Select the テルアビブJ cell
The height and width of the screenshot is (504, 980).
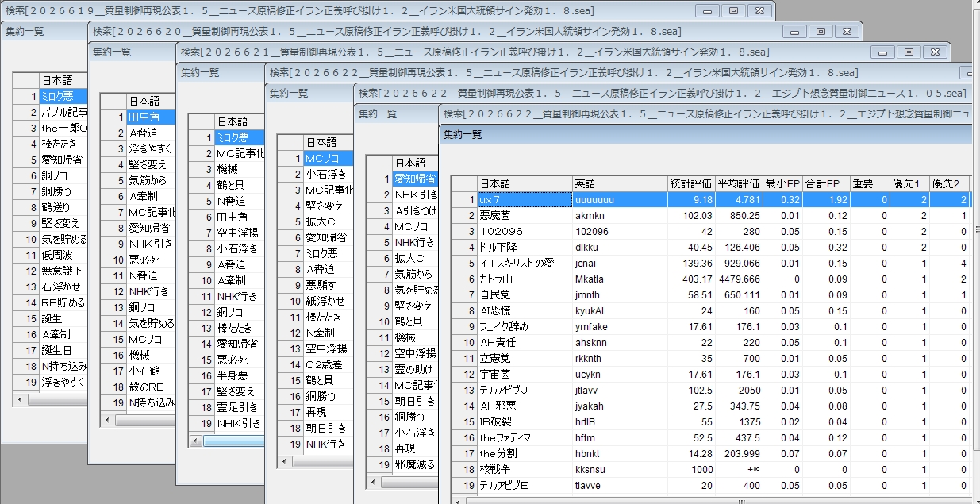point(525,389)
